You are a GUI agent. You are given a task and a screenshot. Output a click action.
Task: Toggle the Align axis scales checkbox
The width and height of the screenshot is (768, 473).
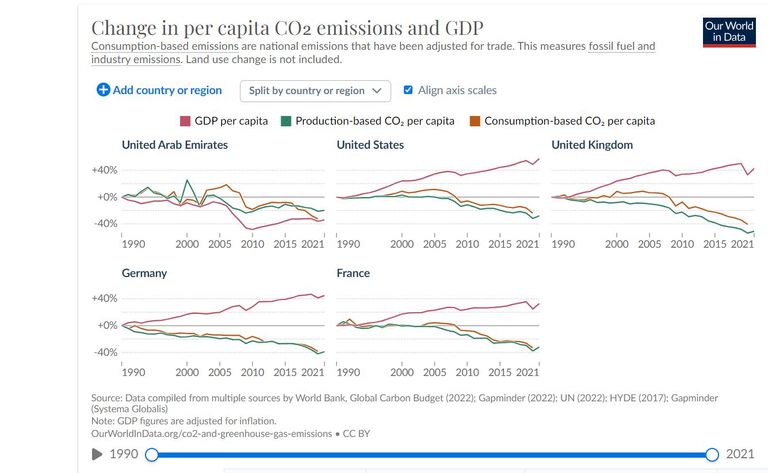pos(408,90)
